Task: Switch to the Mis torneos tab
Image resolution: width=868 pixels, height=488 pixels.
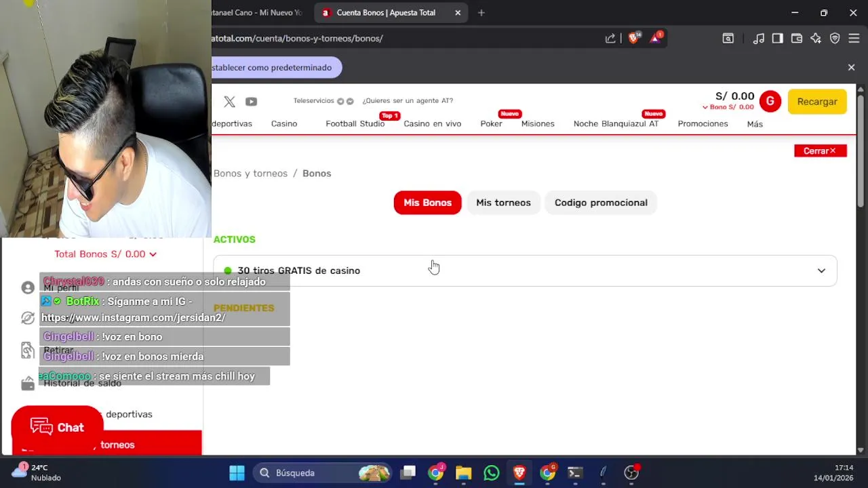Action: click(503, 203)
